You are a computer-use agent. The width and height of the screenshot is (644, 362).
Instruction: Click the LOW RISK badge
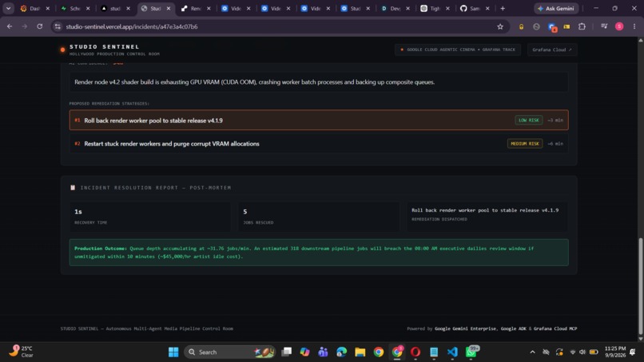pyautogui.click(x=528, y=120)
